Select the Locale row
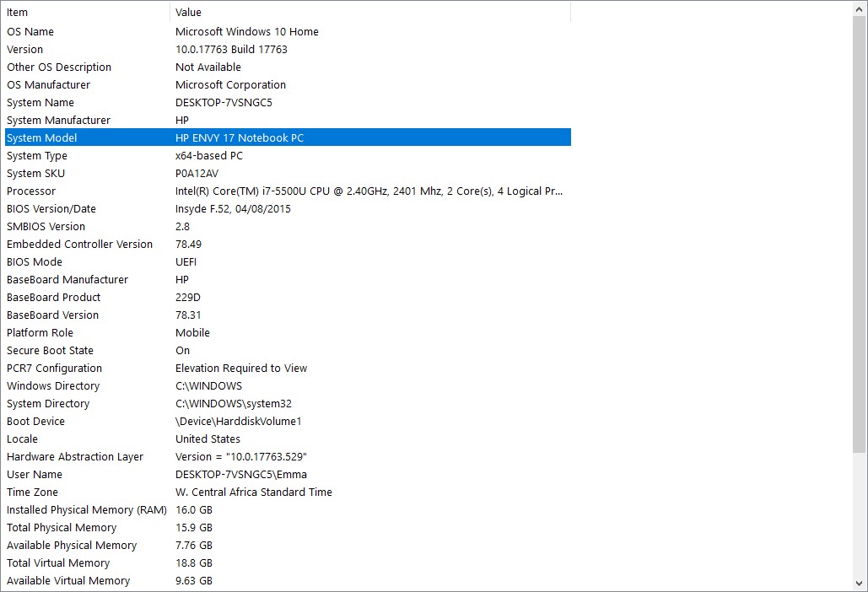The height and width of the screenshot is (592, 868). (288, 439)
